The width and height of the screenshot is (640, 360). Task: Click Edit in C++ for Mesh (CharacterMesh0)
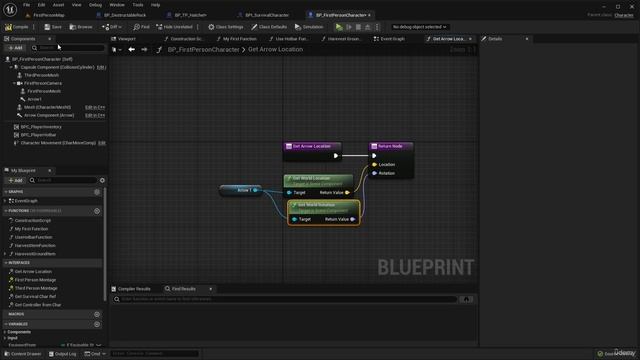95,107
